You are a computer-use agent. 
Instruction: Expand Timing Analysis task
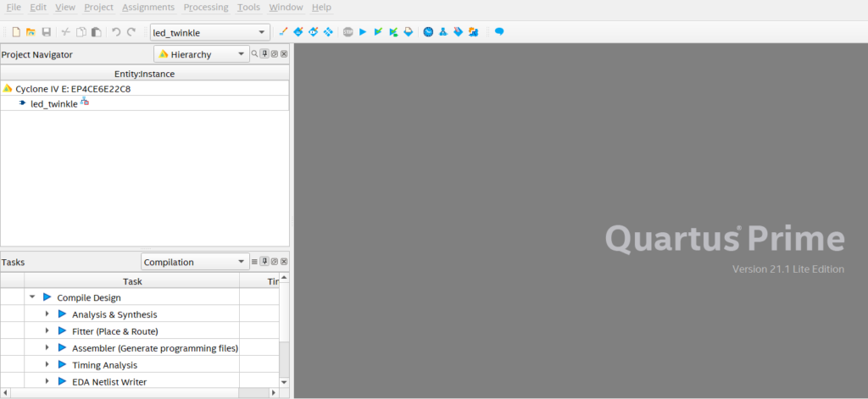click(x=47, y=364)
